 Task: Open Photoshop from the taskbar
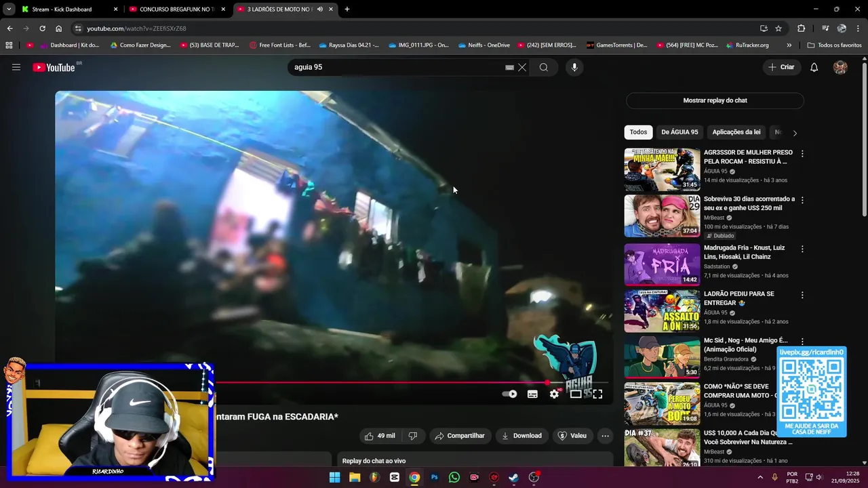click(x=435, y=477)
